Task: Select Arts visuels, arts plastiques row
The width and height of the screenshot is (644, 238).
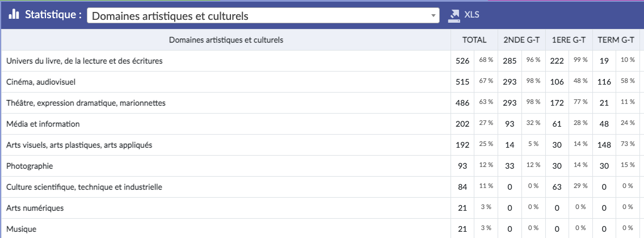Action: pos(79,145)
